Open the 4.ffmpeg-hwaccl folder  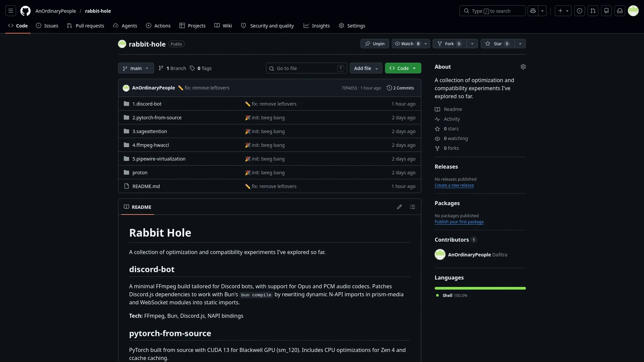coord(151,145)
